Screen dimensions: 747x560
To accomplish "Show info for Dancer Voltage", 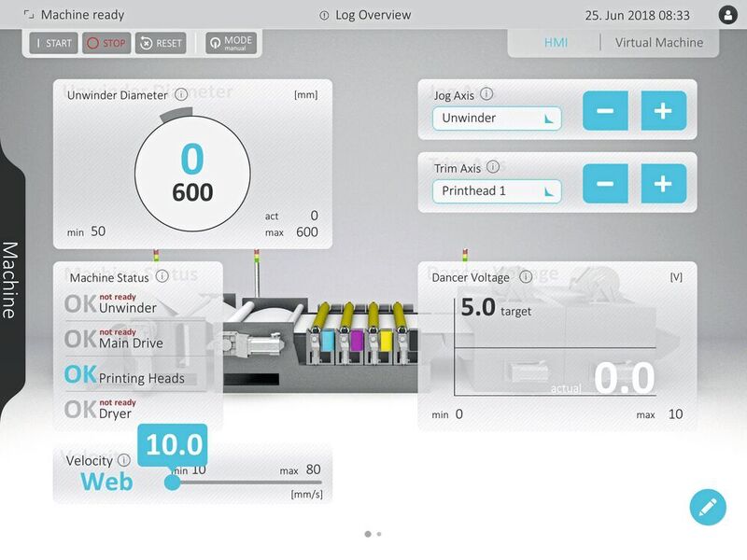I will 526,276.
